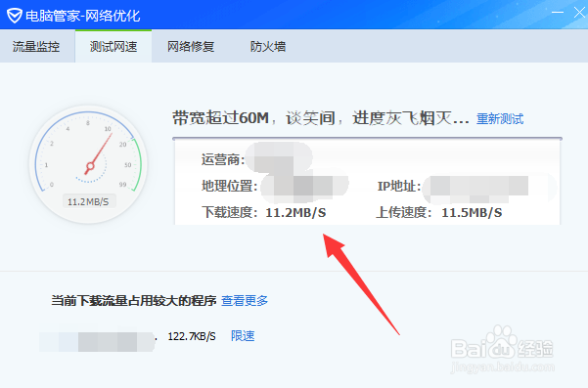Close the 网络优化 window
Viewport: 588px width, 388px height.
point(579,13)
